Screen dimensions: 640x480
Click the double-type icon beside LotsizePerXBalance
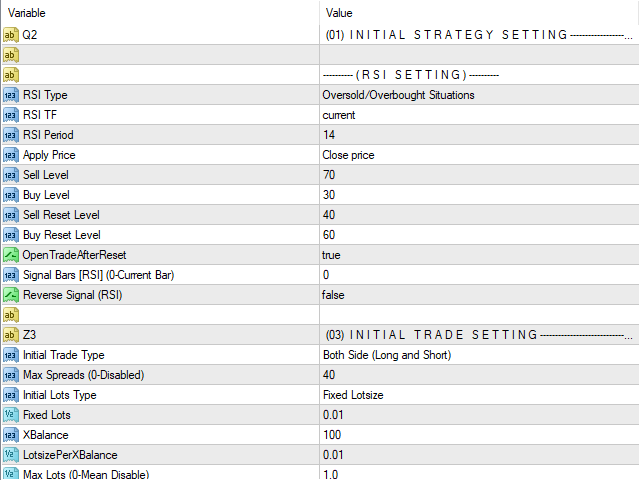[11, 455]
